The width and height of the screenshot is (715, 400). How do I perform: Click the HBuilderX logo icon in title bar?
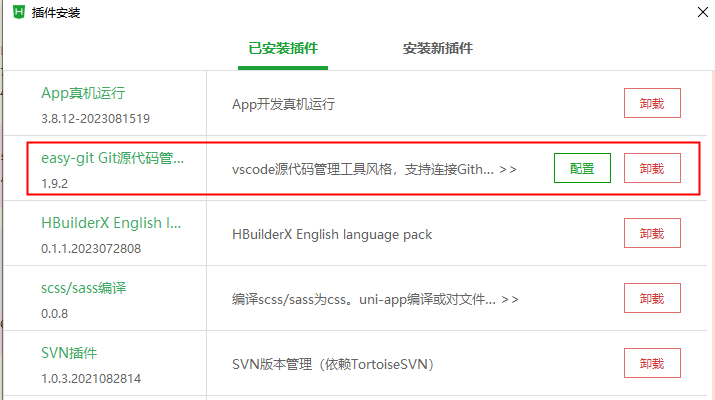point(19,12)
